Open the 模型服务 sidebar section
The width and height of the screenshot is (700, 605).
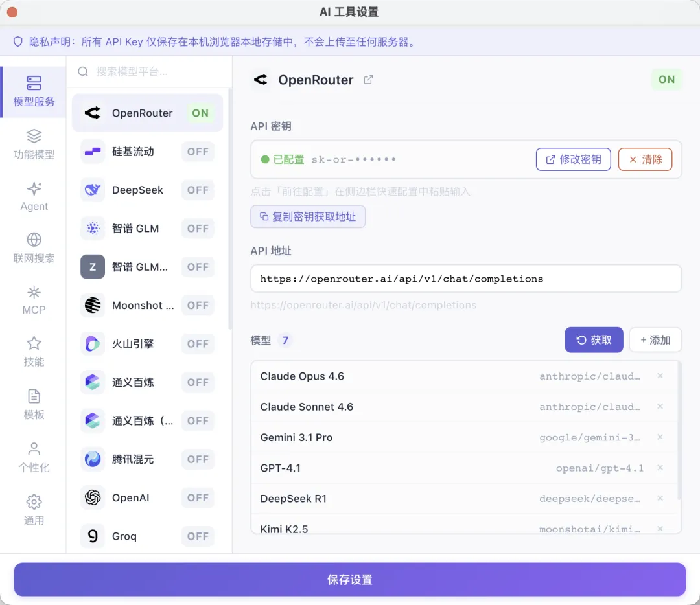point(34,92)
